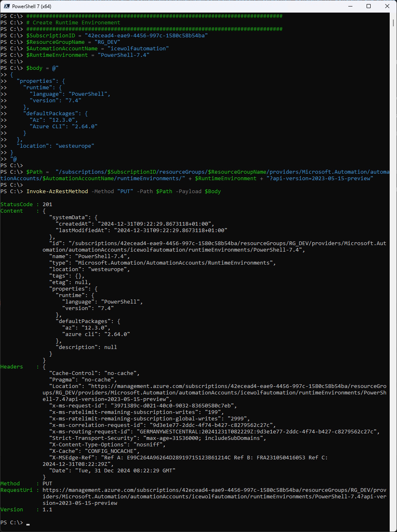The width and height of the screenshot is (397, 532).
Task: Click the 'StatusCode : 201' output line
Action: (26, 205)
